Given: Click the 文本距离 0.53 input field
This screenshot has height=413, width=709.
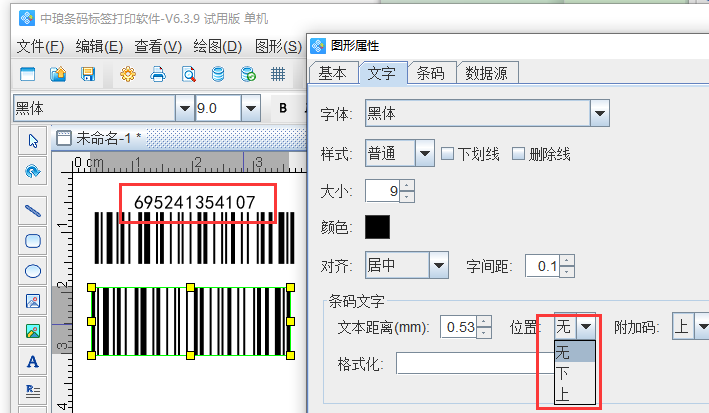Looking at the screenshot, I should tap(458, 327).
